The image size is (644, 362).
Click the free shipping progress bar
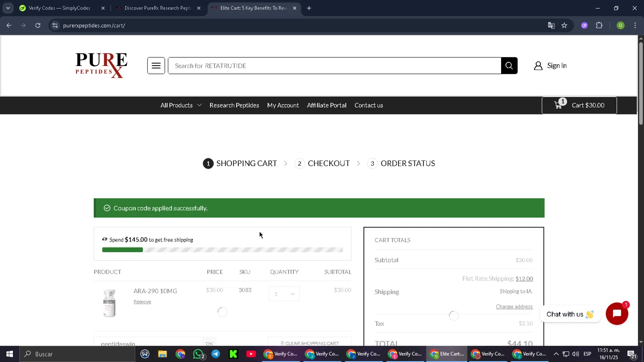tap(222, 250)
